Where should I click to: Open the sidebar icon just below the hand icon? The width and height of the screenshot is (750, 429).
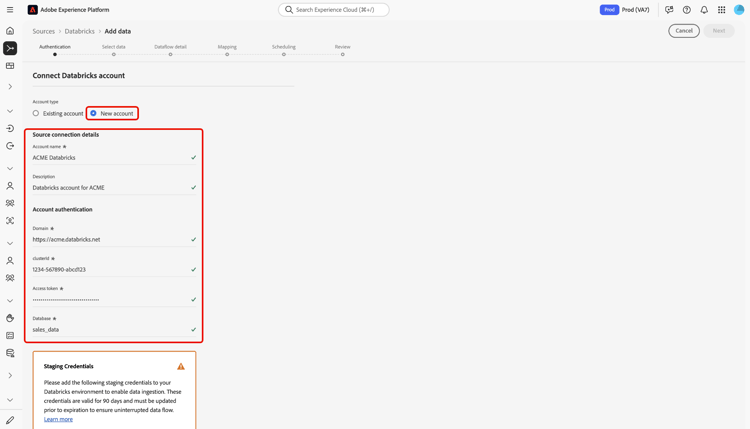coord(10,336)
